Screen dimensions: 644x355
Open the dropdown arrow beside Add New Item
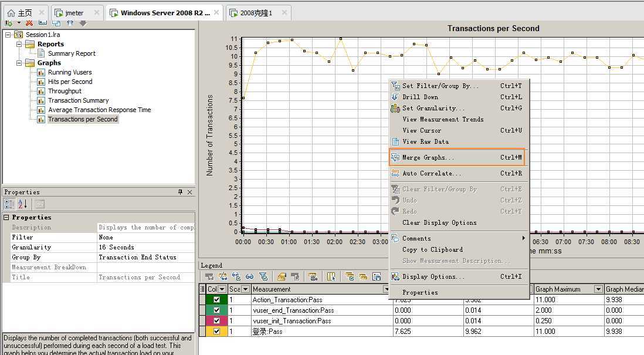[19, 23]
